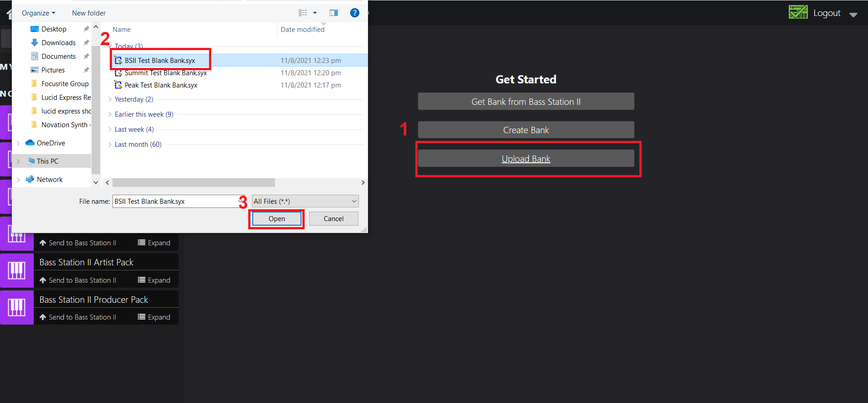The width and height of the screenshot is (868, 403).
Task: Select BSII Test Blank Bank.syx file
Action: point(160,60)
